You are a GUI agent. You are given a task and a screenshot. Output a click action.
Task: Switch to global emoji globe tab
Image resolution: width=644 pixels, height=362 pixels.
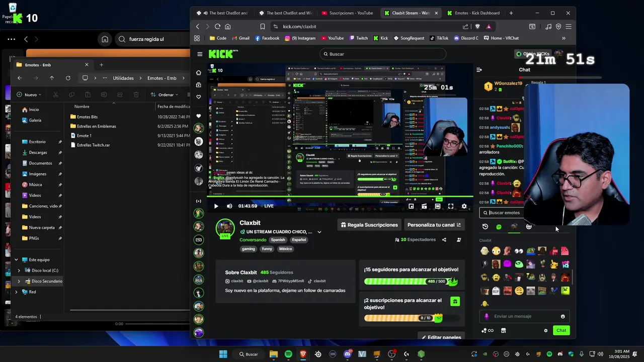(529, 227)
